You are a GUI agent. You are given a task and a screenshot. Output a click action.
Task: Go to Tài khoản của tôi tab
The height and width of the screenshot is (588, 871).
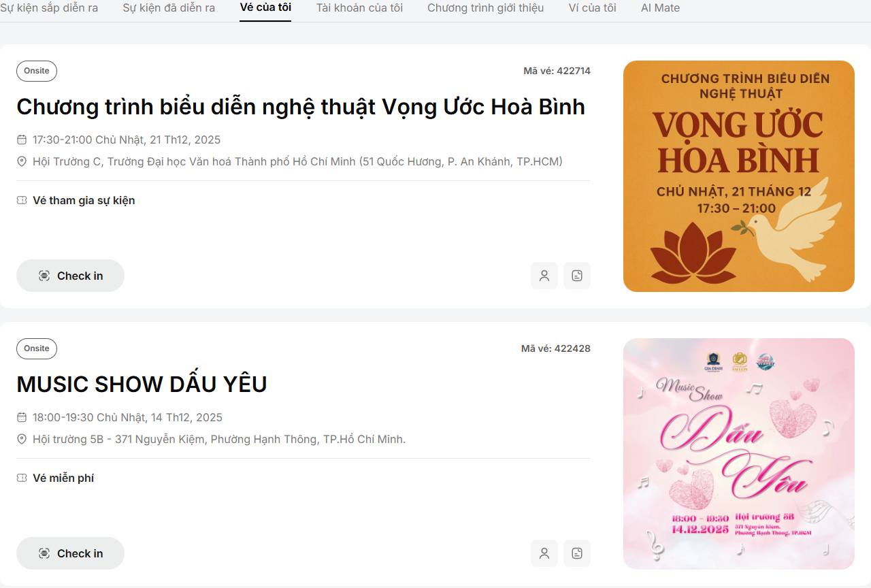[x=359, y=8]
